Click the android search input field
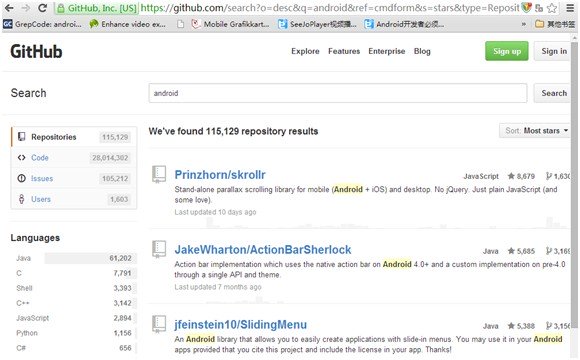Image resolution: width=580 pixels, height=360 pixels. 338,93
